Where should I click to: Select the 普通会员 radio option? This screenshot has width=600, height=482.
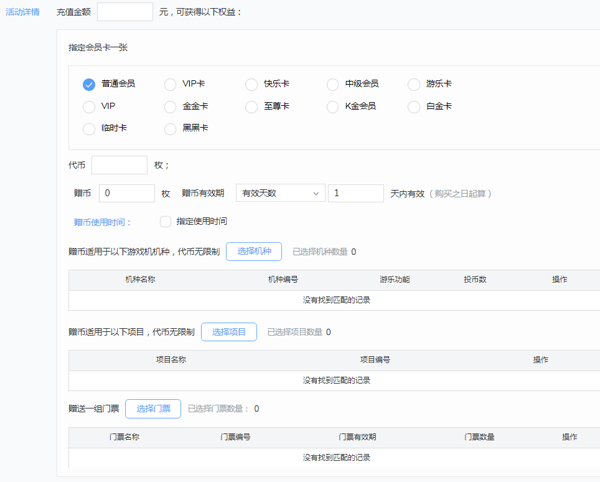89,84
